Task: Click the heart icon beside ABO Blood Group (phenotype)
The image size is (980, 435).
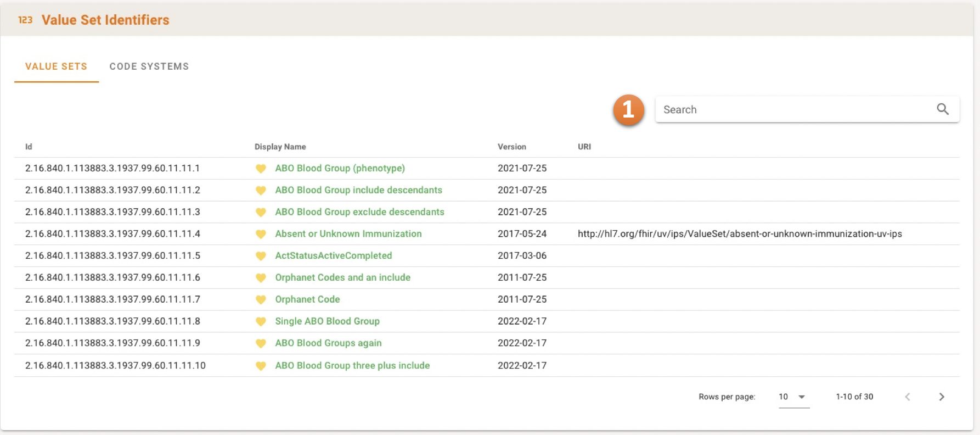Action: pos(261,169)
